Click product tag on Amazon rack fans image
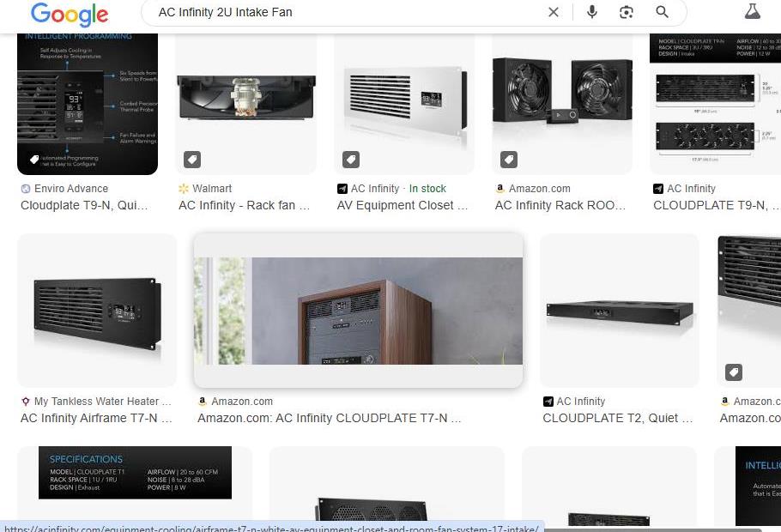Screen dimensions: 781x532 [509, 160]
